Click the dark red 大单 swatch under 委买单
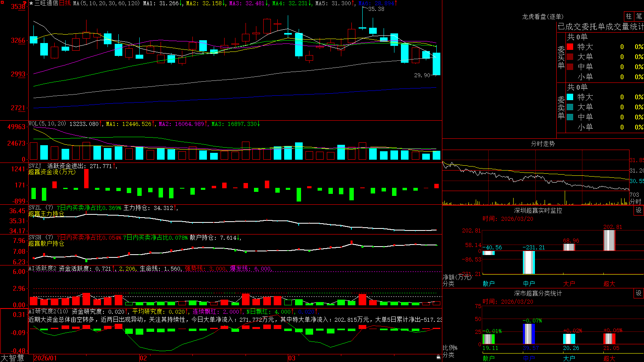Viewport: 644px width, 362px height. (570, 57)
